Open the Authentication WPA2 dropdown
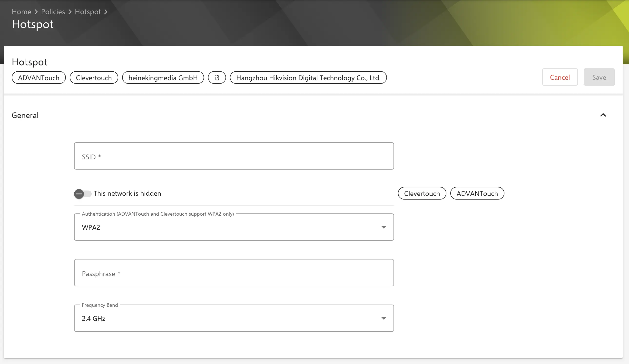Image resolution: width=629 pixels, height=364 pixels. tap(234, 227)
